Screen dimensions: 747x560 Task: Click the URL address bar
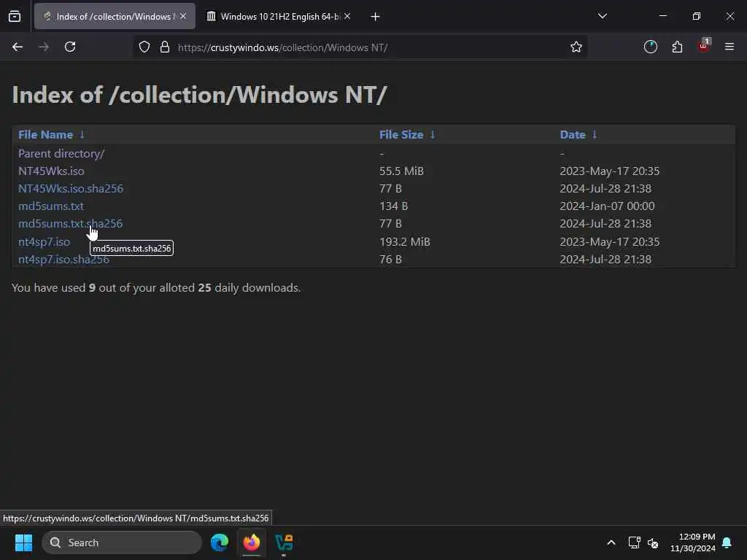[359, 47]
